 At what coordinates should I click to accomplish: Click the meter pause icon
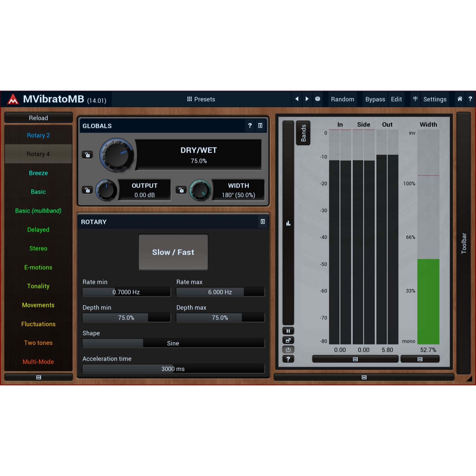pyautogui.click(x=288, y=331)
